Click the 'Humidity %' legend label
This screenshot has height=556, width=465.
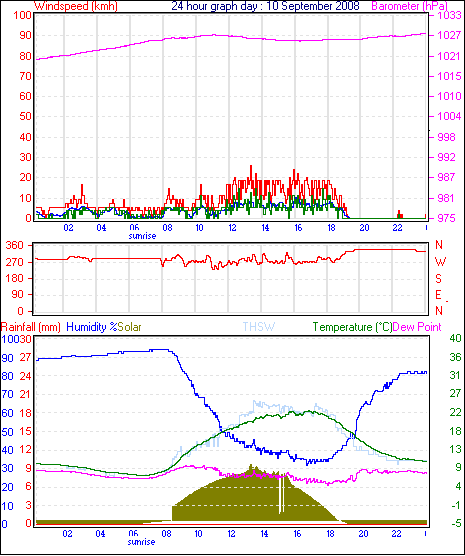click(92, 327)
